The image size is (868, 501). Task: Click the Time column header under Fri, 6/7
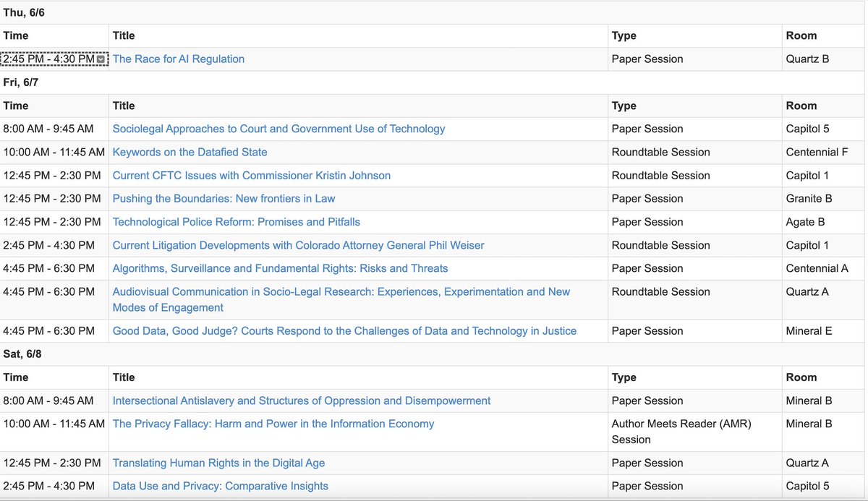click(16, 106)
